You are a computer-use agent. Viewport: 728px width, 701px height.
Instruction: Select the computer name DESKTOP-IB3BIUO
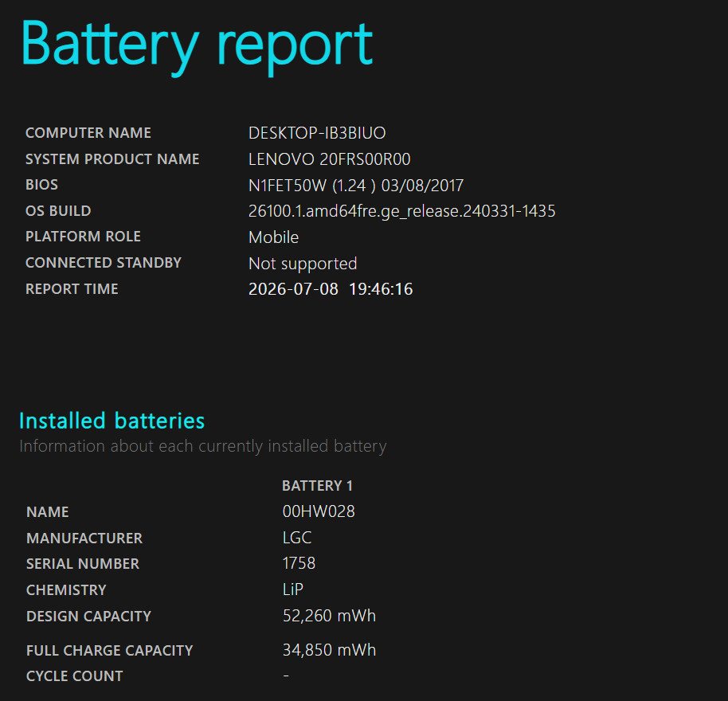(317, 133)
